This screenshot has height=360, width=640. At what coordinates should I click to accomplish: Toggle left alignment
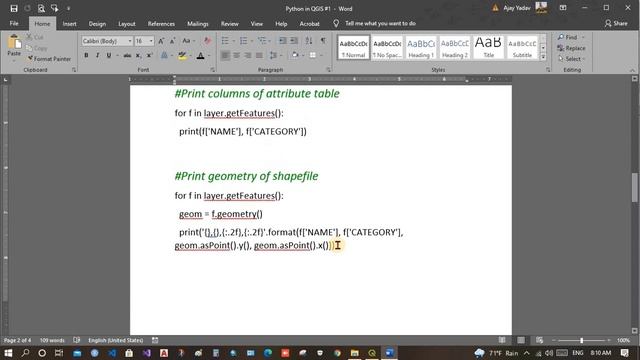point(225,55)
